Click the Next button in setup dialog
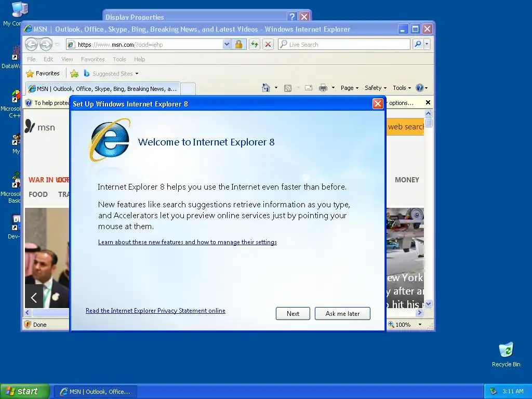 click(x=293, y=313)
